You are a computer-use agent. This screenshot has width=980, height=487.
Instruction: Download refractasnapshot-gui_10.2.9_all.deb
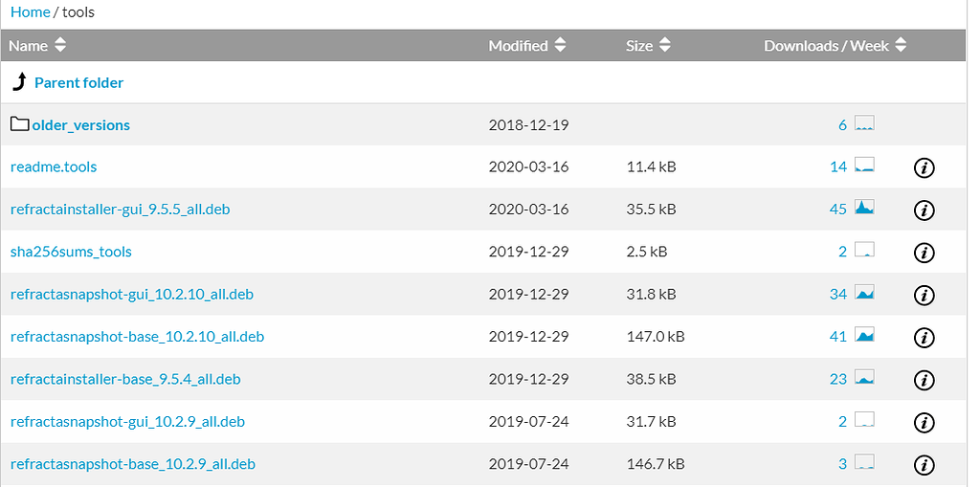127,422
